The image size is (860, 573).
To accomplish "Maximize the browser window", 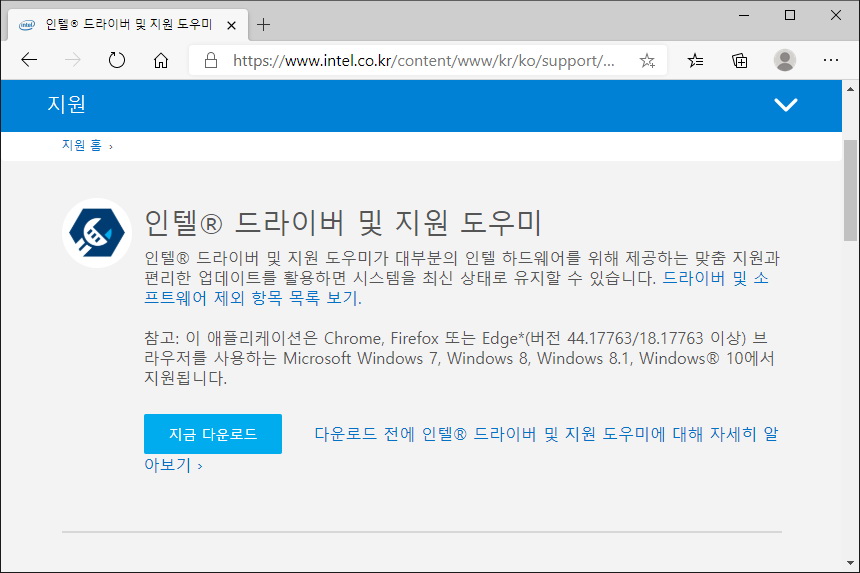I will (790, 15).
